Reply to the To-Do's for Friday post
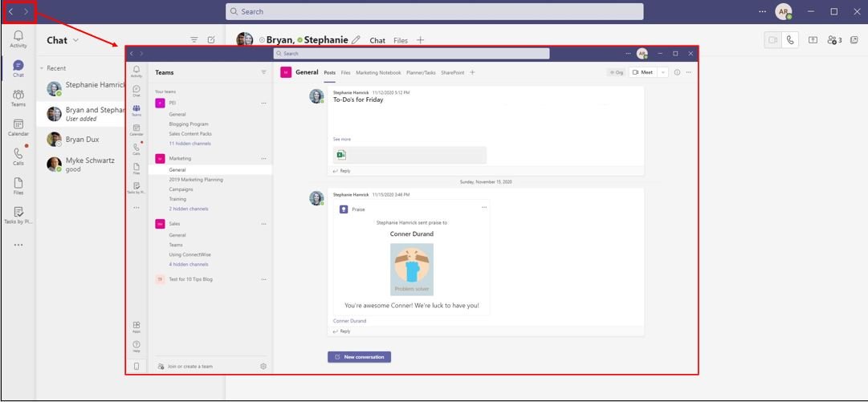This screenshot has width=868, height=402. coord(341,171)
